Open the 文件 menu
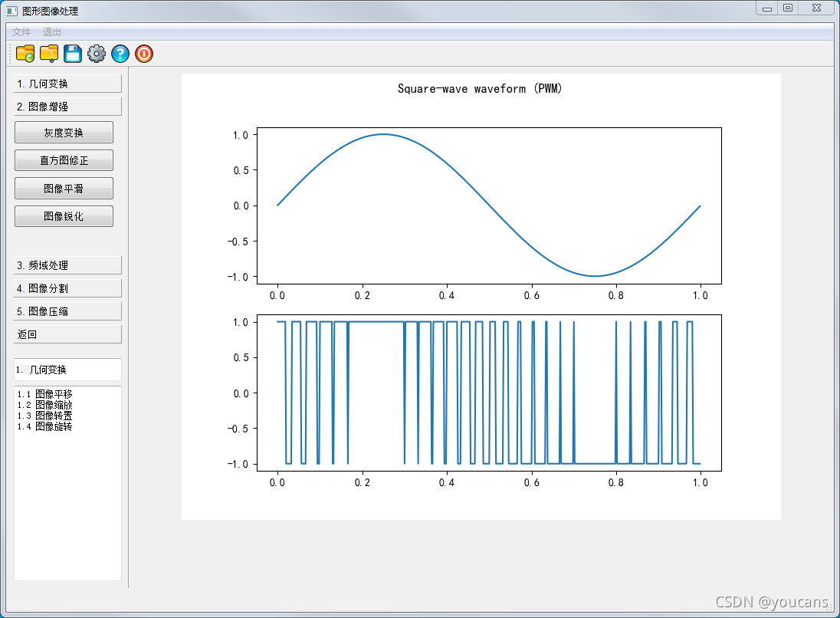The image size is (840, 618). 21,31
